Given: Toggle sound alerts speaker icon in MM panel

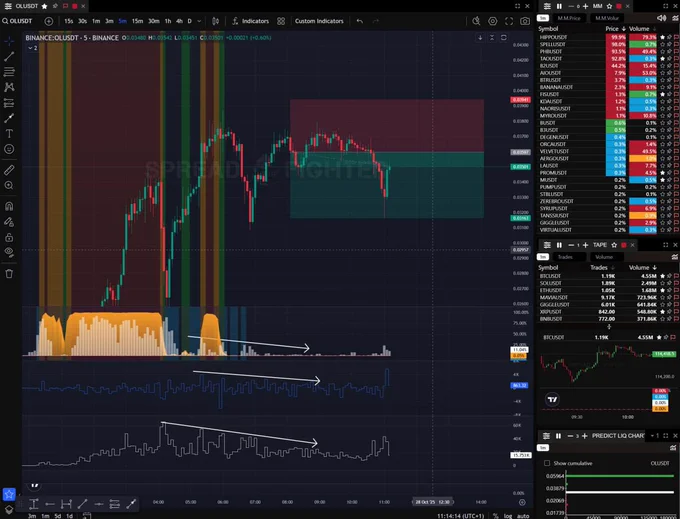Looking at the screenshot, I should [661, 18].
